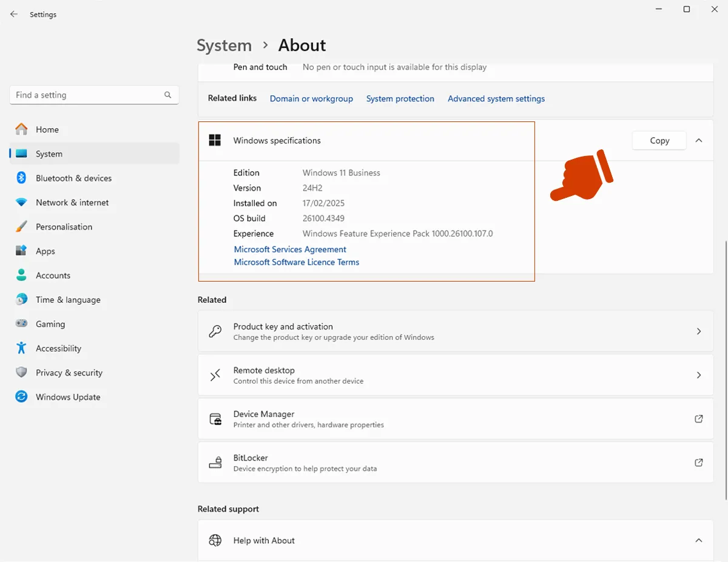
Task: Select Privacy & security in sidebar
Action: (x=94, y=372)
